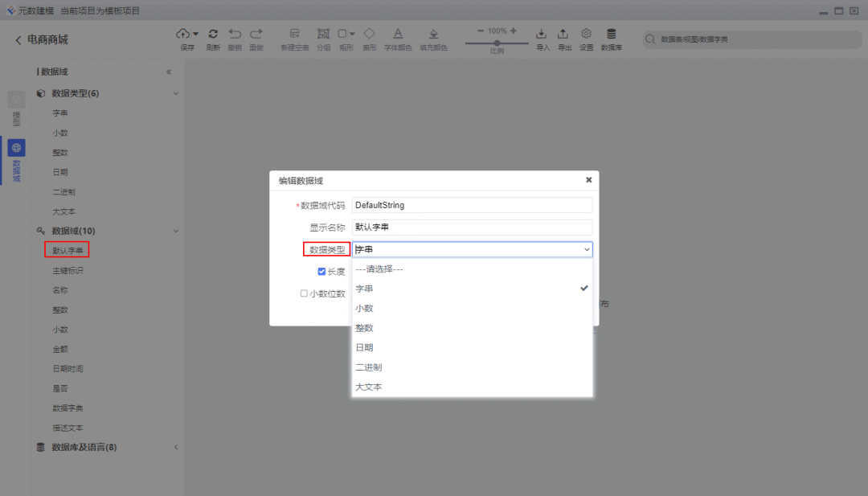Image resolution: width=868 pixels, height=496 pixels.
Task: Collapse the 数据域 side panel
Action: 169,72
